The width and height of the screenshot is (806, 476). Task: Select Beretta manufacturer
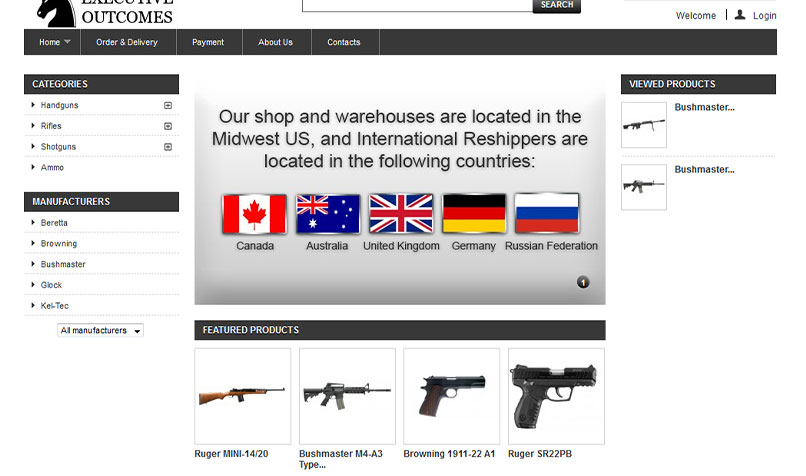[x=54, y=223]
